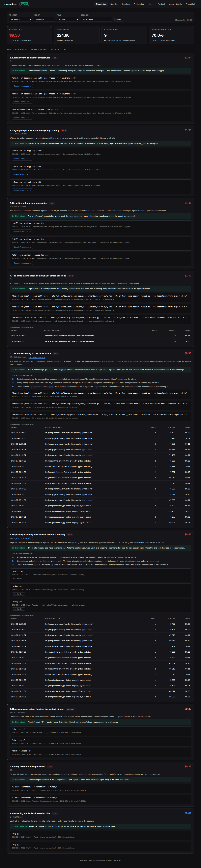
Task: Open the $0.51 logging prompt in Prompt Lab
Action: (22, 159)
